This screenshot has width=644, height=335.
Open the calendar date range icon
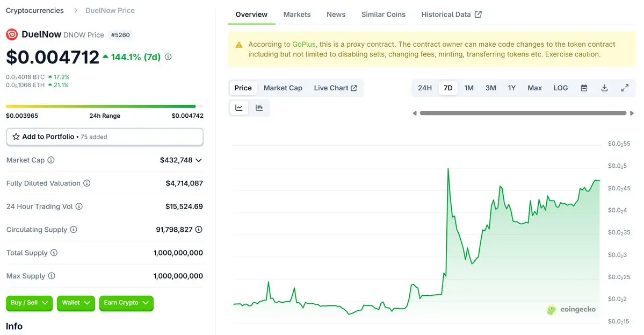point(584,88)
